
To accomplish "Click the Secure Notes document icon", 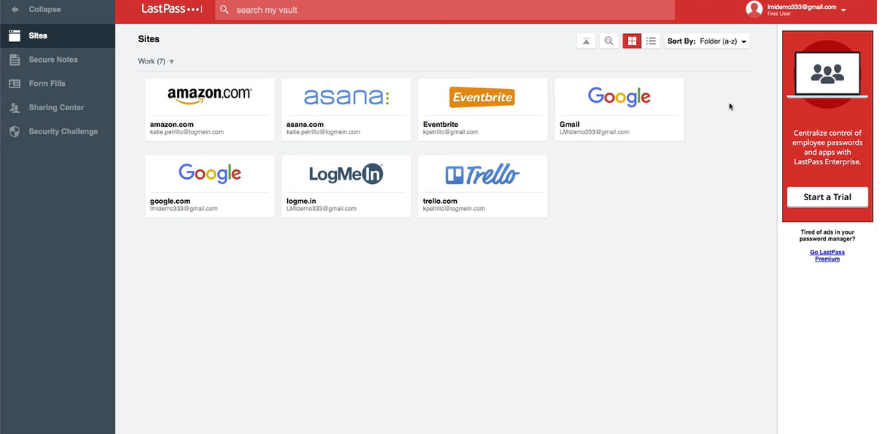I will point(15,60).
